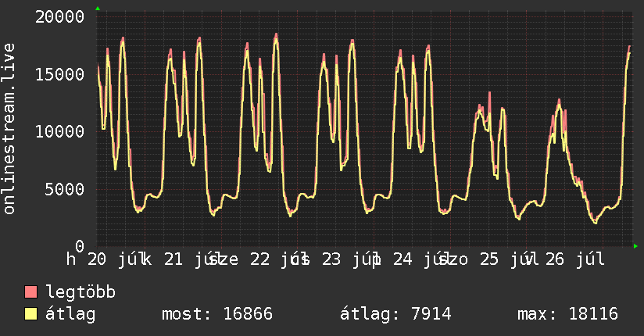Click the átlag: 7914 statistic
The width and height of the screenshot is (644, 336).
click(395, 314)
